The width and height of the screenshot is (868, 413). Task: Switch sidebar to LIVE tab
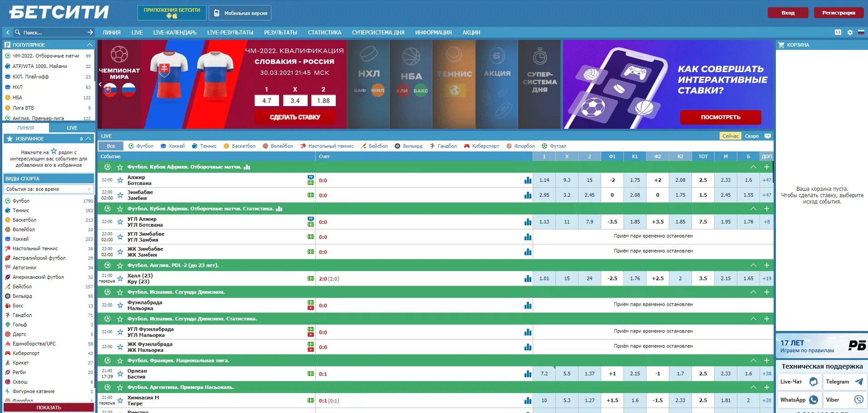72,128
